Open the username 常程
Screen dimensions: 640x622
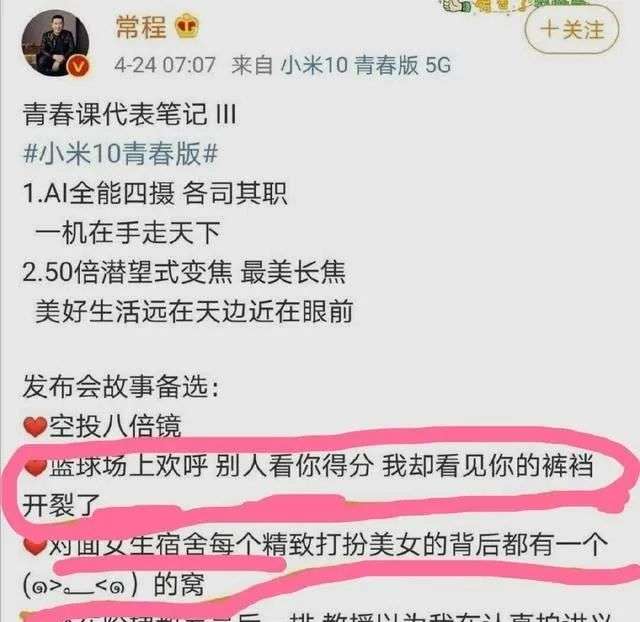(x=141, y=27)
